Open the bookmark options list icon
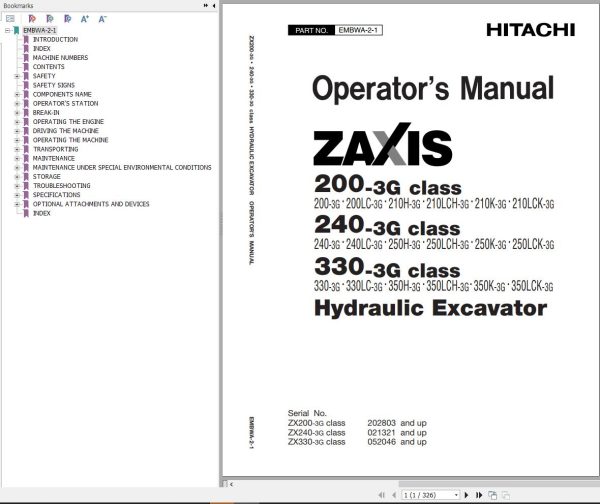Screen dimensions: 600x504 10,18
